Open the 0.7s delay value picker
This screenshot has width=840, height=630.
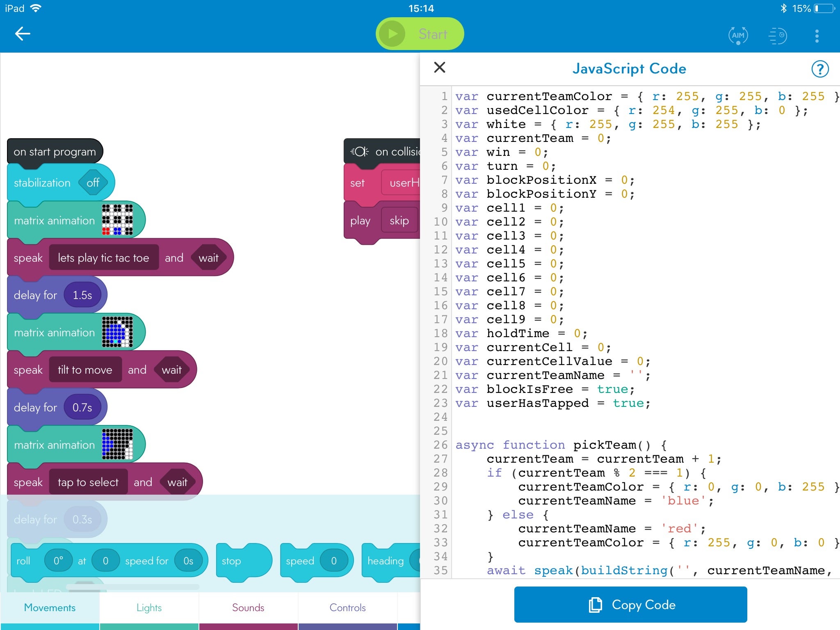(x=82, y=407)
